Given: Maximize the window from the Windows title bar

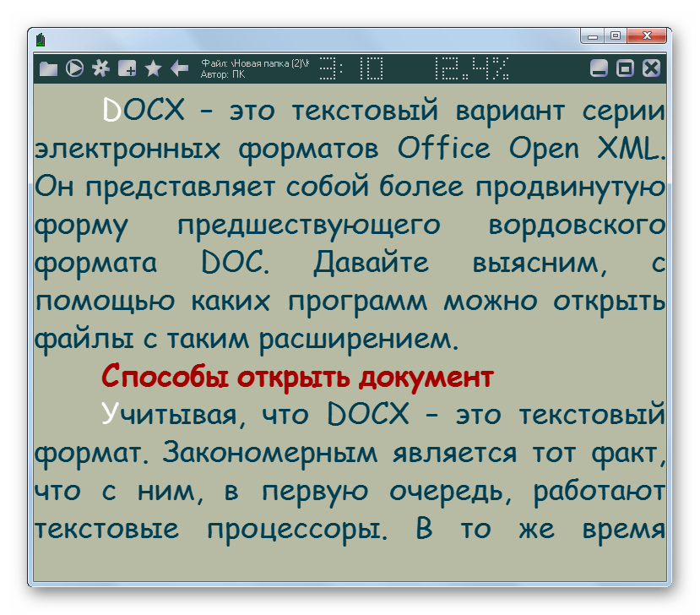Looking at the screenshot, I should [x=616, y=36].
